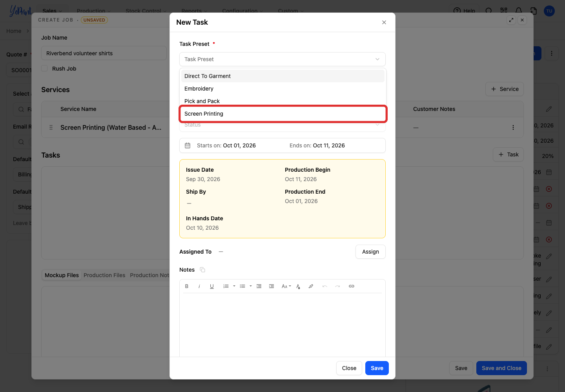The image size is (565, 392).
Task: Save the new task
Action: (377, 368)
